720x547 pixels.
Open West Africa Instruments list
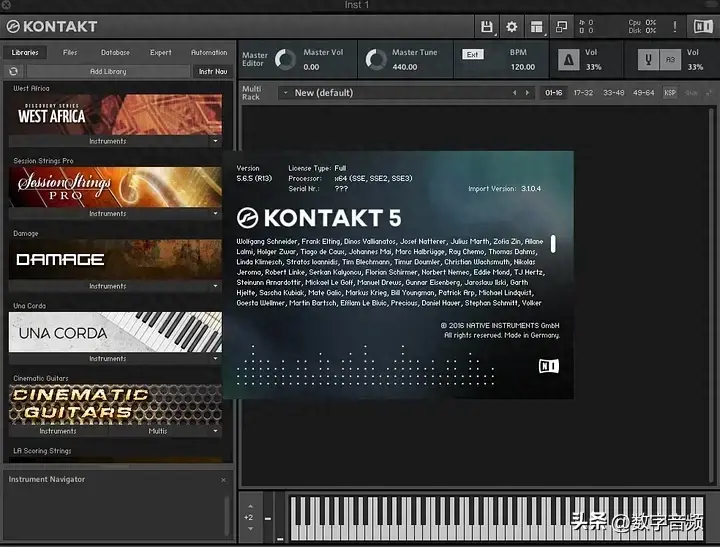coord(108,141)
